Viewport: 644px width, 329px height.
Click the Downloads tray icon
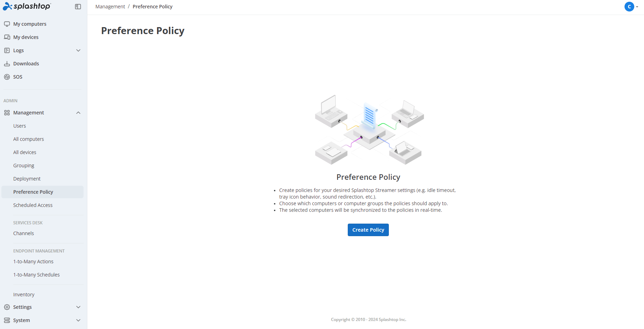7,64
